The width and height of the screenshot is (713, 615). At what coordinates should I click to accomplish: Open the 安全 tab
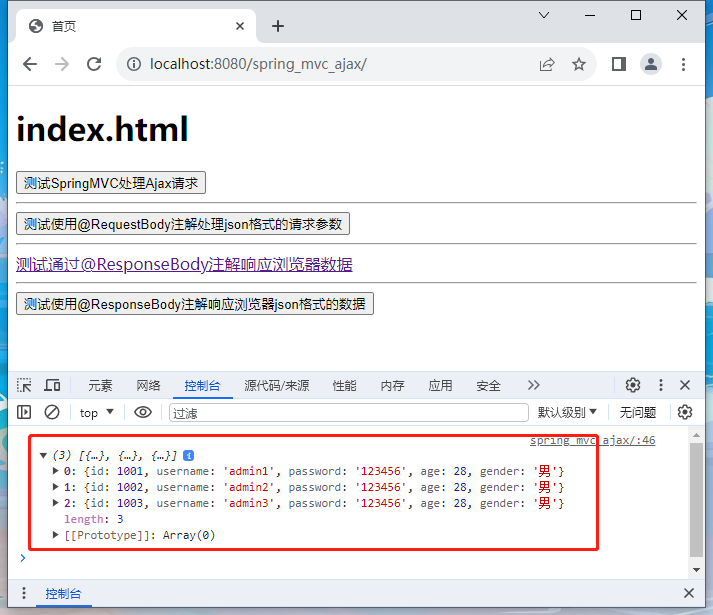(488, 386)
